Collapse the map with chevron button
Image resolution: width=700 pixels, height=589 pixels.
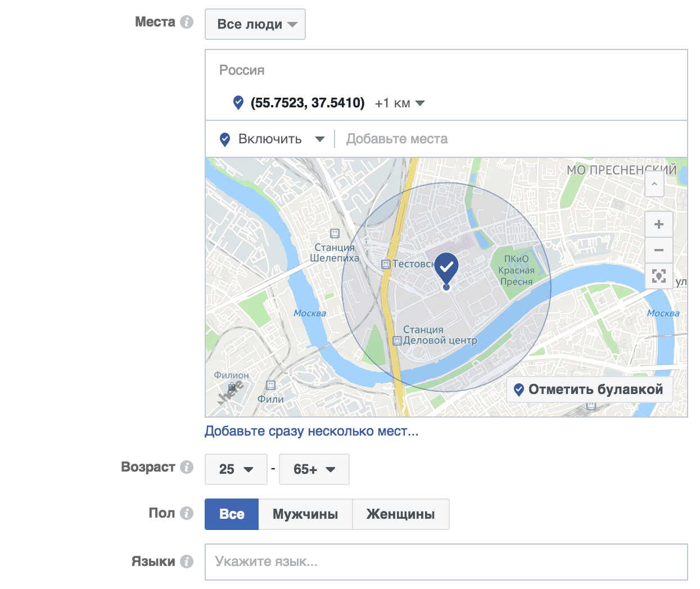pyautogui.click(x=654, y=184)
